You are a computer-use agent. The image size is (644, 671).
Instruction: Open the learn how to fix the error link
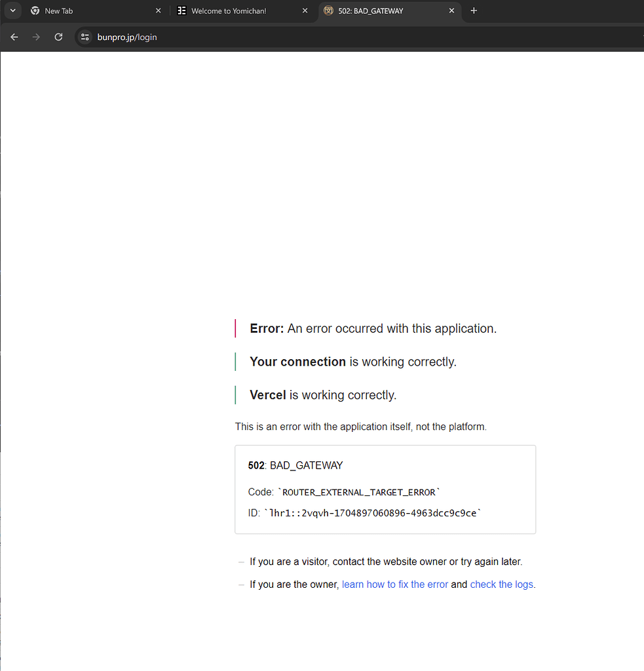[394, 584]
